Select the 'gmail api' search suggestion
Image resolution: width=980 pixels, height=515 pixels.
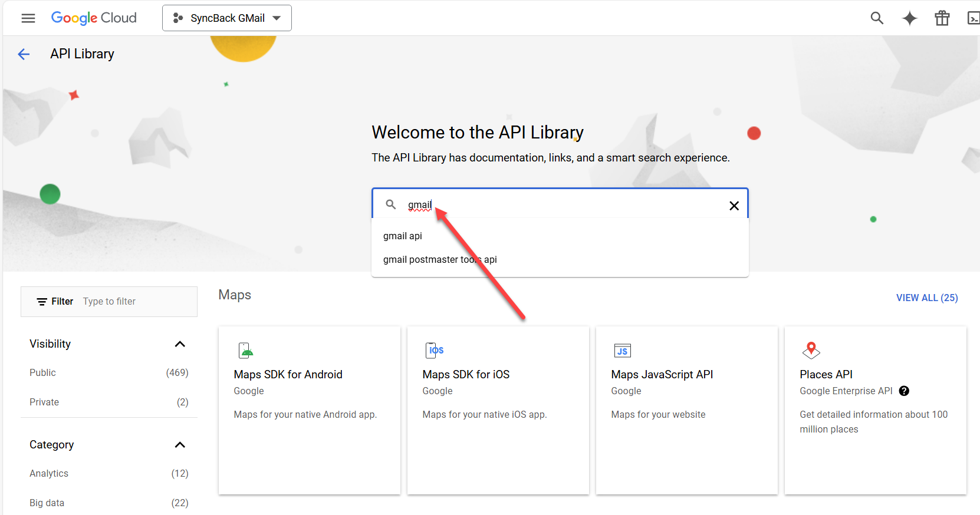tap(403, 236)
